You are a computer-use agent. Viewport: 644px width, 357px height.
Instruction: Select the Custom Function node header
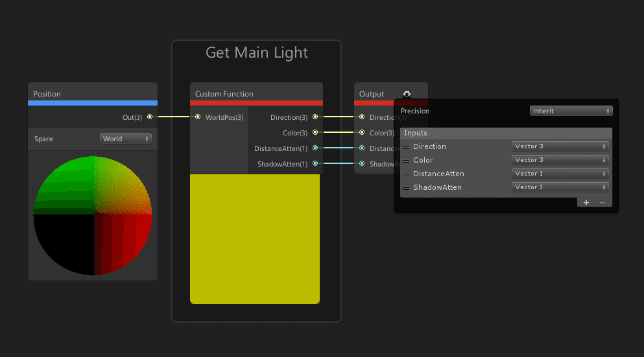256,93
